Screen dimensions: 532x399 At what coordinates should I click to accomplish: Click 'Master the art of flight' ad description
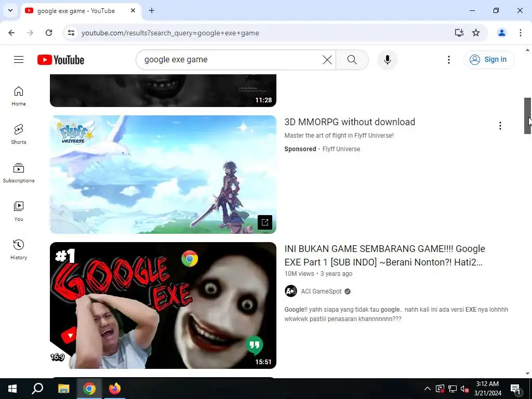339,136
